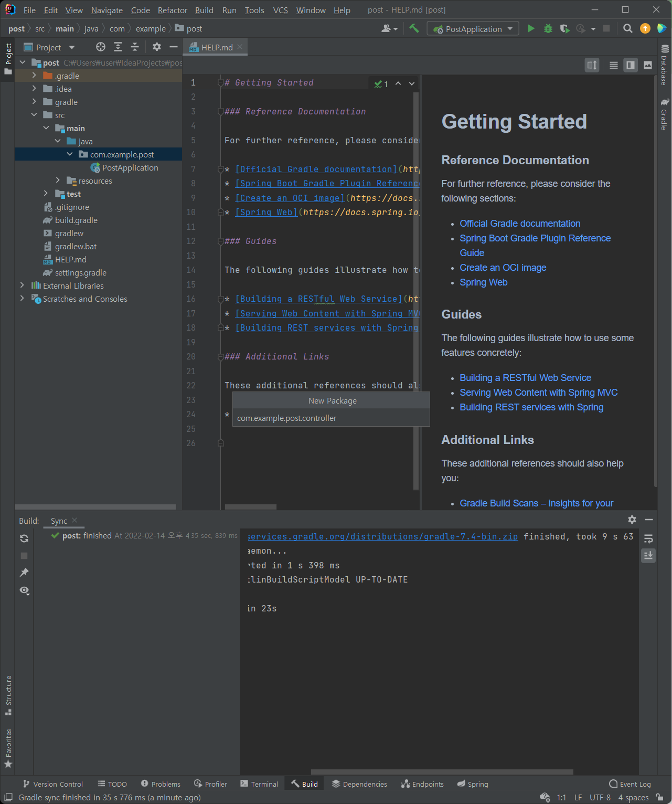Screen dimensions: 672x804
Task: Open Build panel settings gear
Action: point(632,520)
